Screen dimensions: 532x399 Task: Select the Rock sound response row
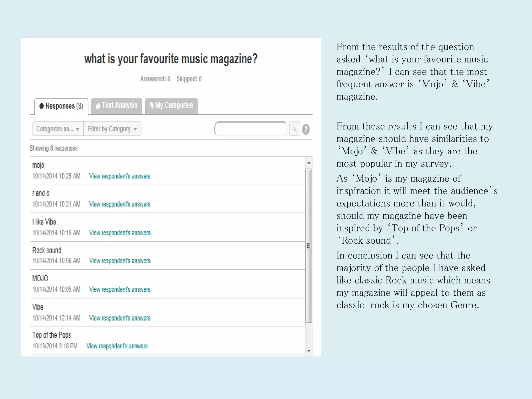pos(47,250)
